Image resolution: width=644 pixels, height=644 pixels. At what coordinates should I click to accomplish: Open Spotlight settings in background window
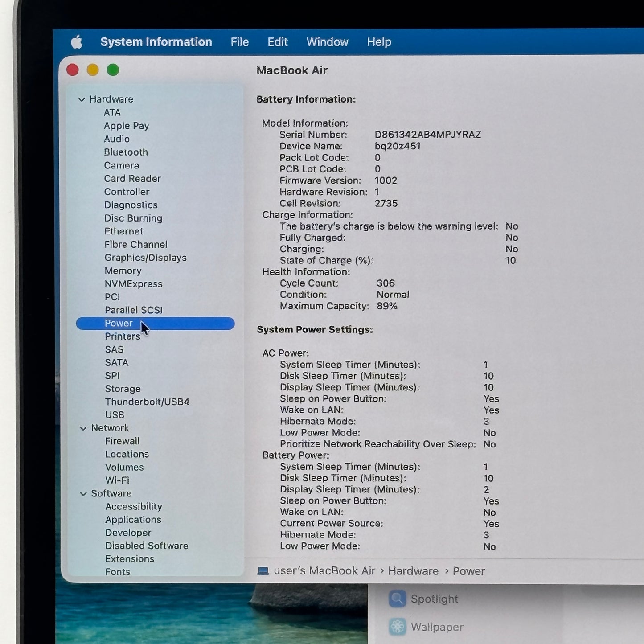click(434, 599)
